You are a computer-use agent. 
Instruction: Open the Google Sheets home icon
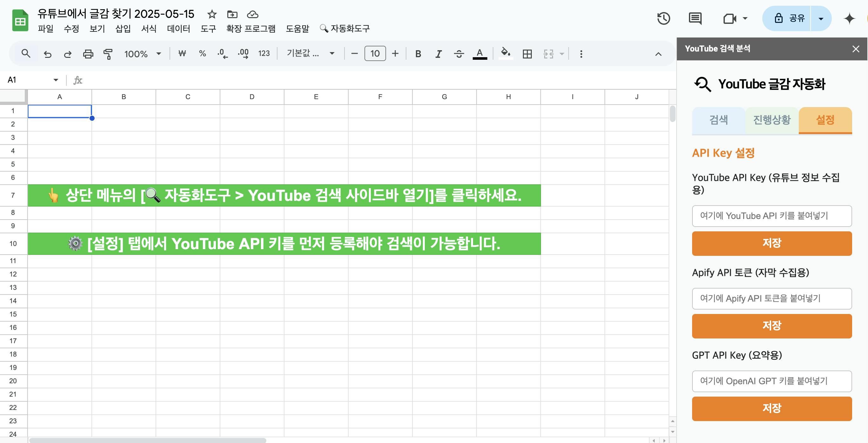coord(20,20)
